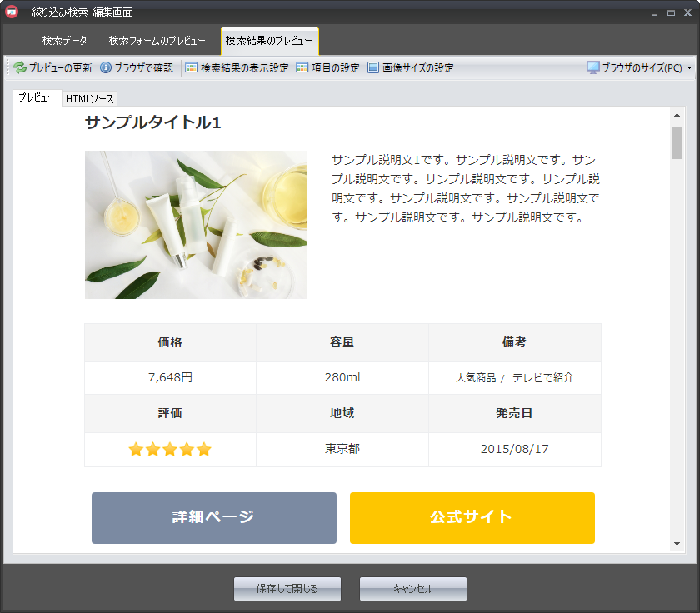Click the gray 詳細ページ button
The image size is (700, 613).
[213, 517]
